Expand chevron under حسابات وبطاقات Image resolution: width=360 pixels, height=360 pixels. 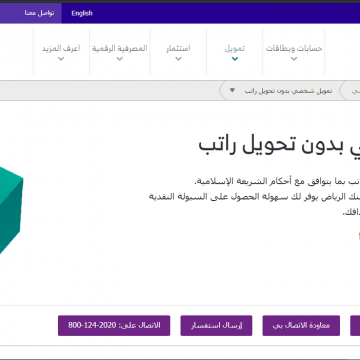(x=294, y=59)
